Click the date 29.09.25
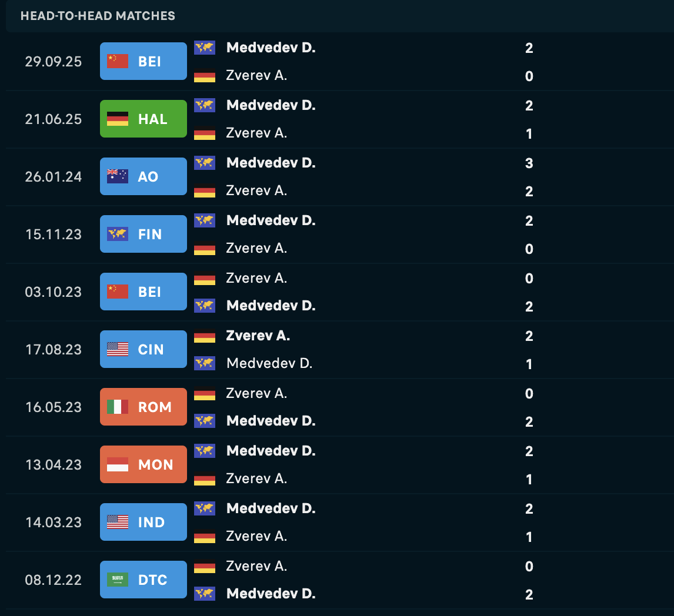674x616 pixels. coord(54,62)
